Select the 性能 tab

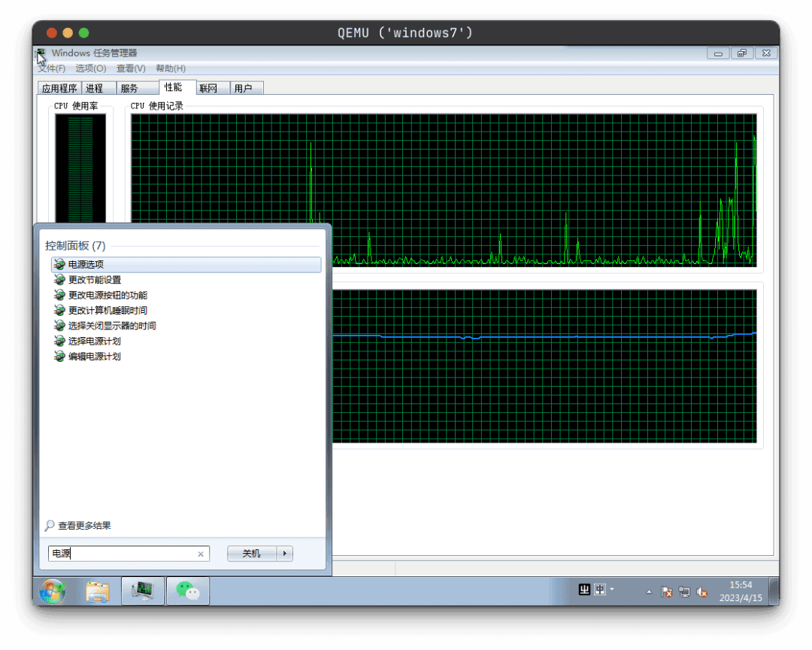click(x=177, y=87)
